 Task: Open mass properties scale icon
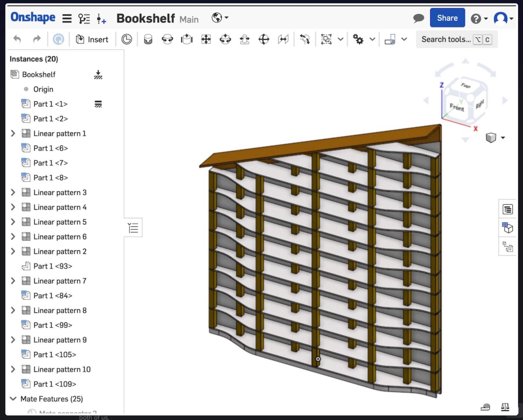pyautogui.click(x=505, y=407)
